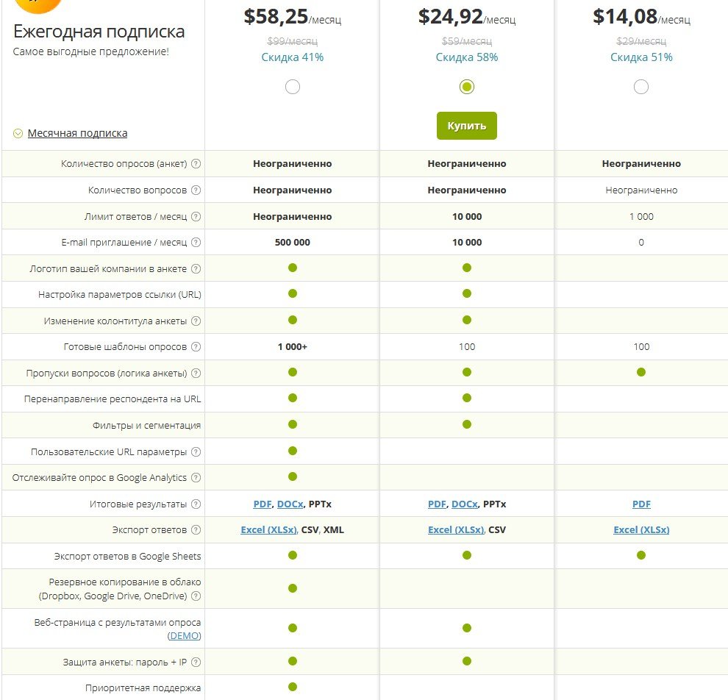
Task: Select the $58,25/месяц plan radio button
Action: (x=293, y=87)
